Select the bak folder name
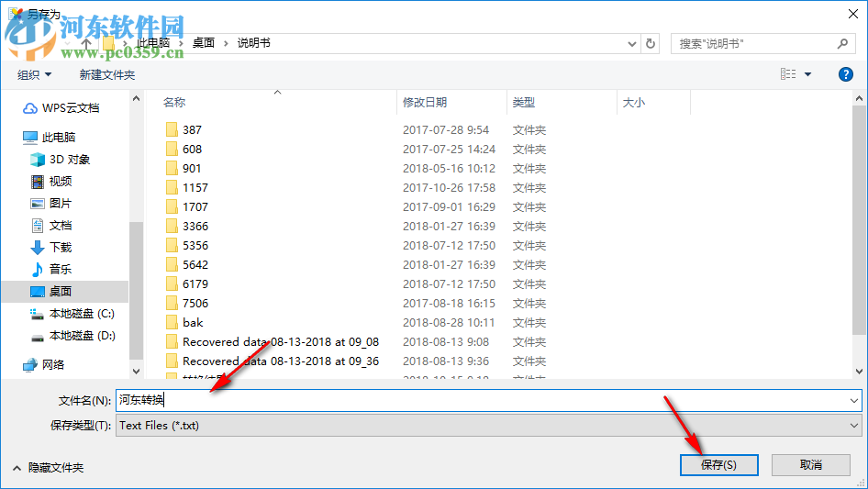 pos(193,322)
